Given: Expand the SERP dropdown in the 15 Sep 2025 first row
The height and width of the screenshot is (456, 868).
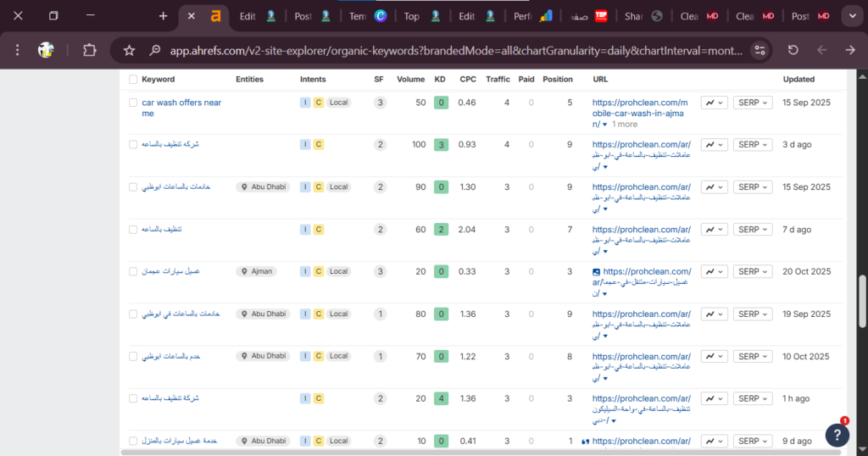Looking at the screenshot, I should (753, 103).
